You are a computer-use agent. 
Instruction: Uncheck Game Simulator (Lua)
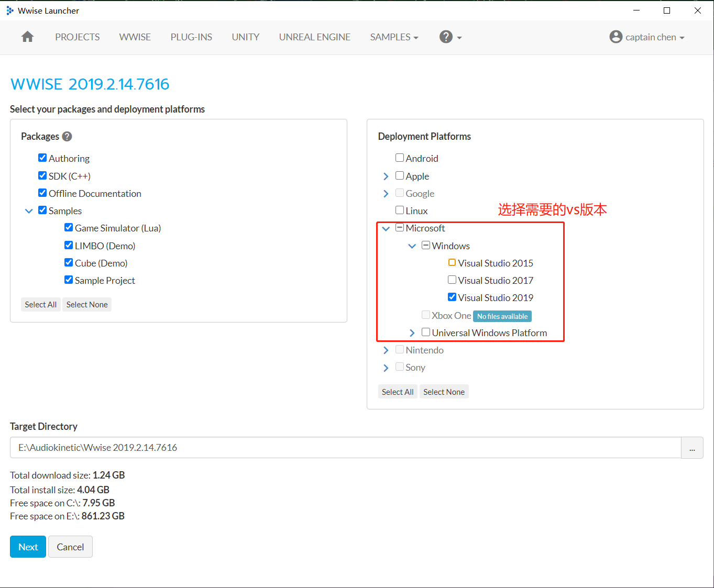69,227
